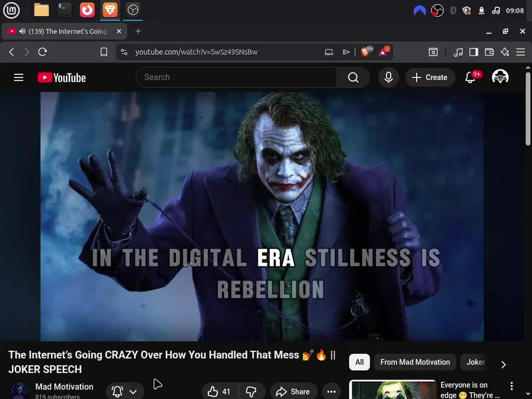This screenshot has width=532, height=399.
Task: Click the page vertical scrollbar
Action: tap(528, 109)
